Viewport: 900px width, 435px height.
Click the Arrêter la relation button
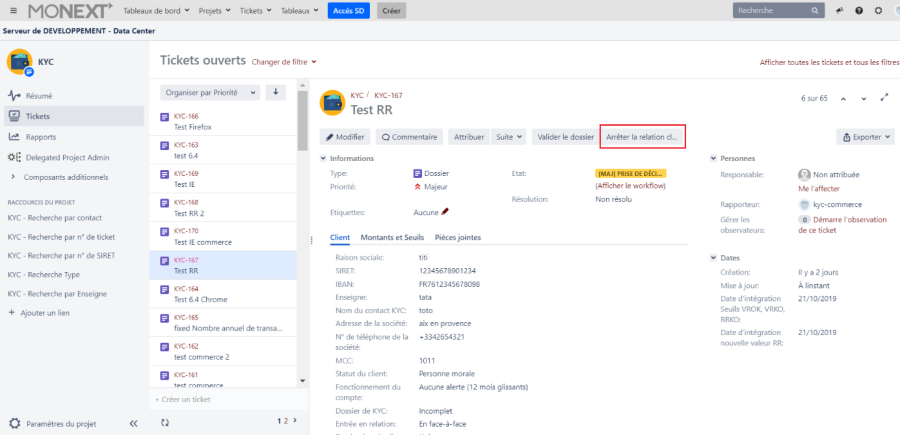pos(642,137)
